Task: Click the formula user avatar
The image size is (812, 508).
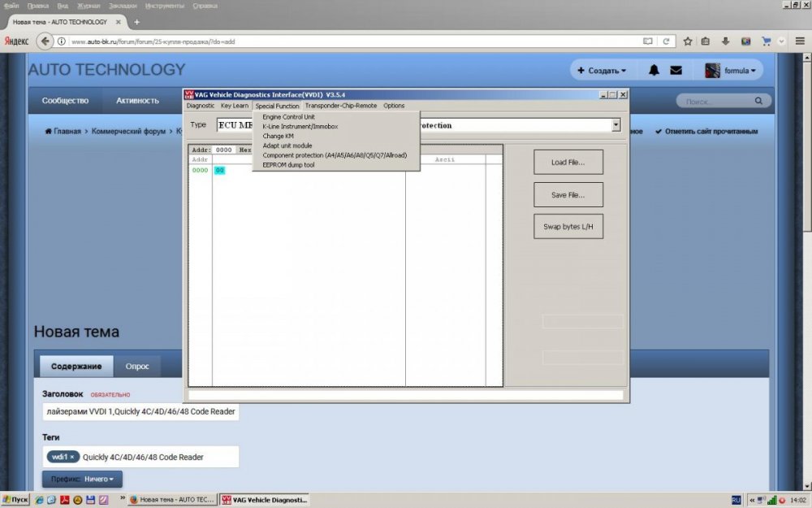Action: pos(713,71)
